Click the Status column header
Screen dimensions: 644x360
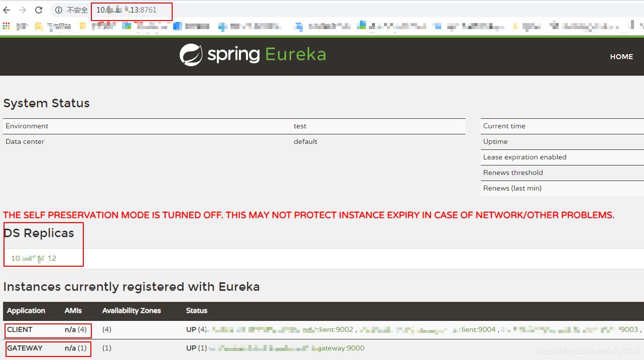pyautogui.click(x=197, y=310)
